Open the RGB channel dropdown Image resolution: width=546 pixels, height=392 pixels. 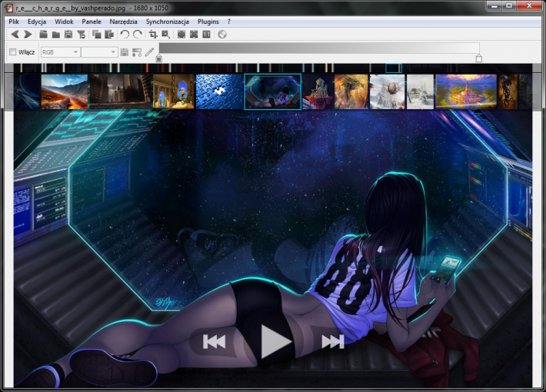[61, 52]
